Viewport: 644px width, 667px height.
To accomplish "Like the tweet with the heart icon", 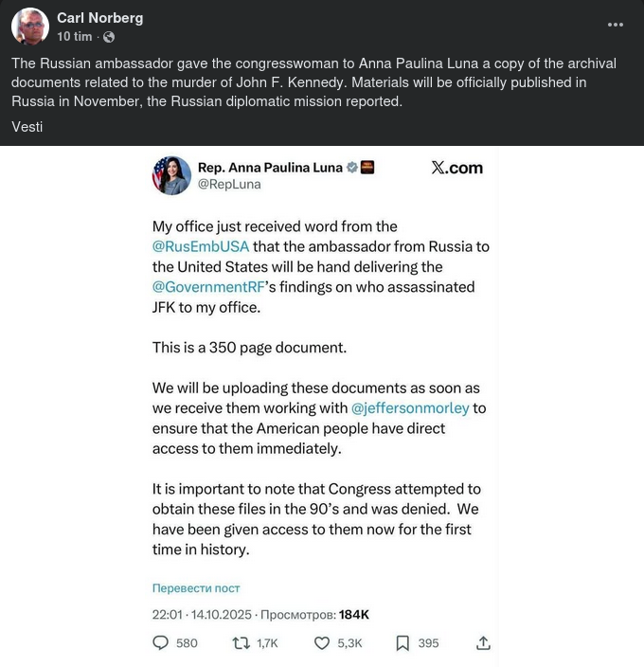I will (322, 642).
